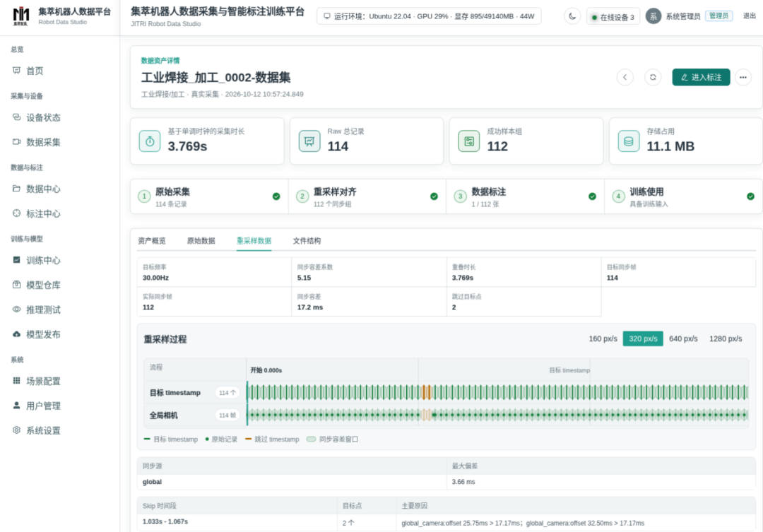Open 推理测试 eye icon

click(x=16, y=309)
